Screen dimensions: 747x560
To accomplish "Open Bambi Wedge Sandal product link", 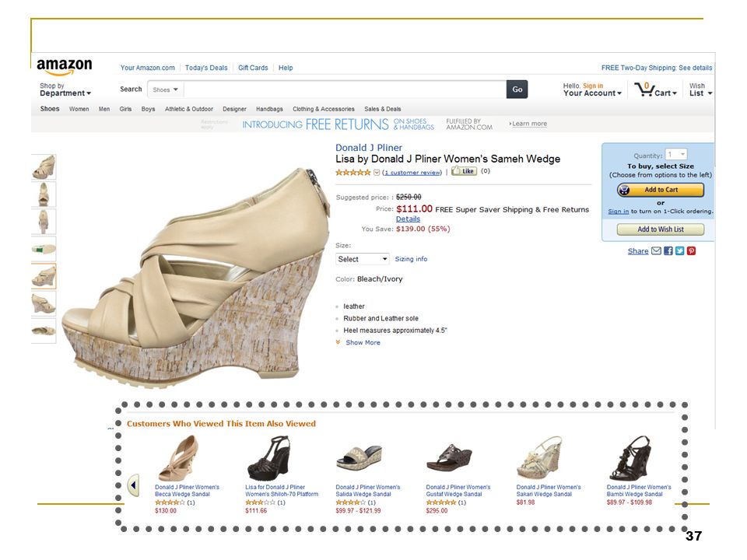I will [638, 491].
